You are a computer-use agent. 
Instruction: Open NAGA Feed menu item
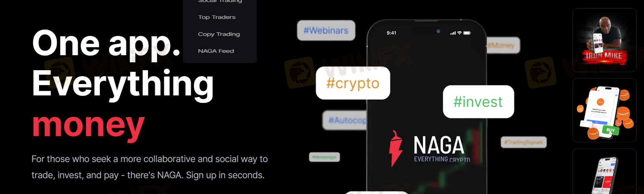(x=216, y=51)
